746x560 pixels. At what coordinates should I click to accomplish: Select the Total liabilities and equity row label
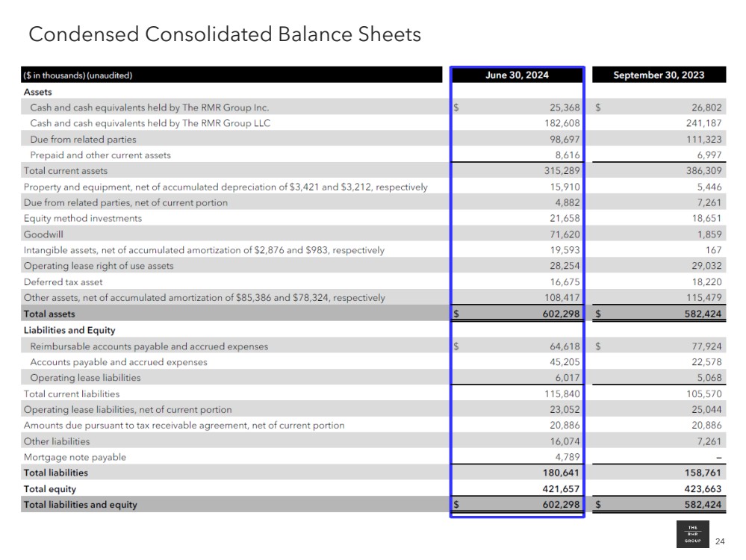point(81,505)
